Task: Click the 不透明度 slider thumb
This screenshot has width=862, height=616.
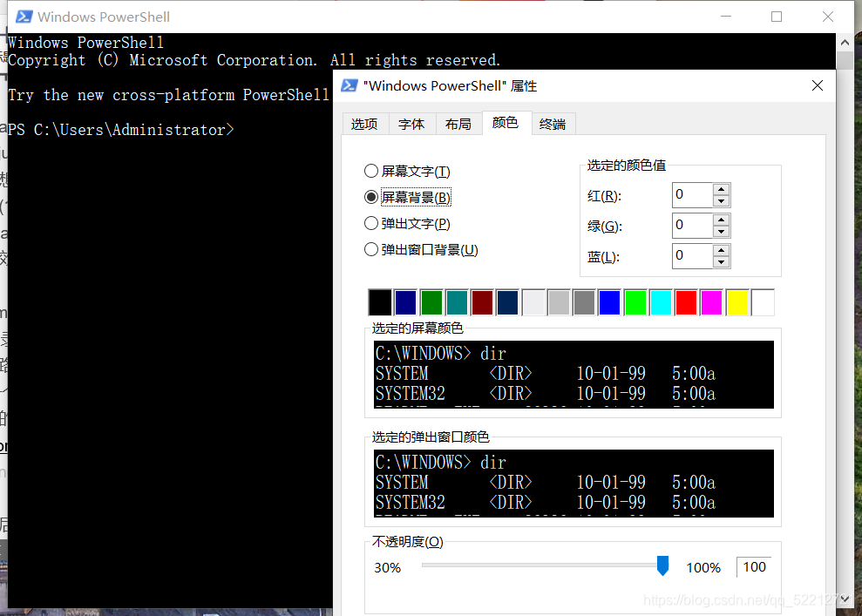Action: click(662, 566)
